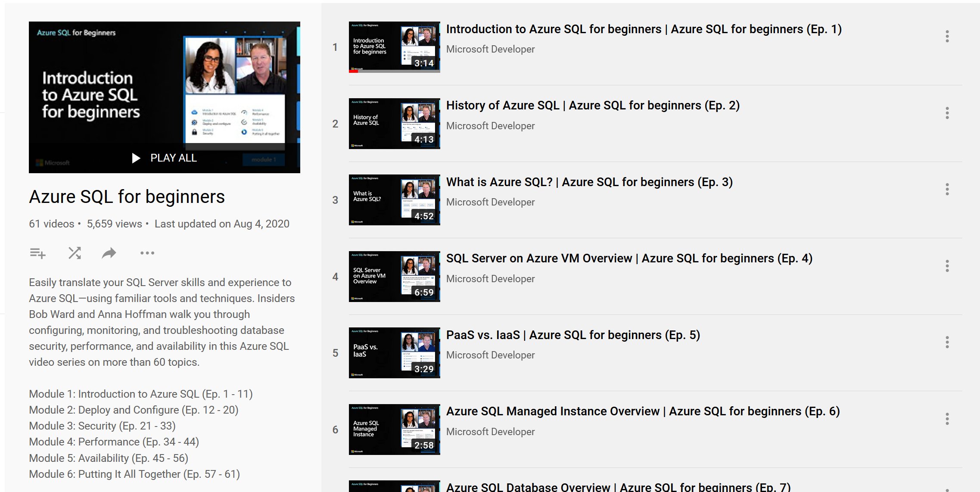Click Microsoft Developer channel under Episode 6

[x=490, y=432]
